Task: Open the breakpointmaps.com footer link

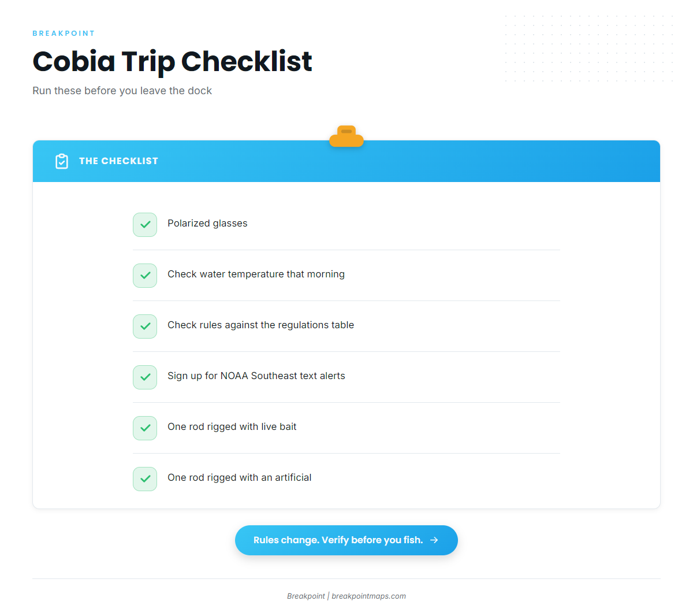Action: (x=368, y=596)
